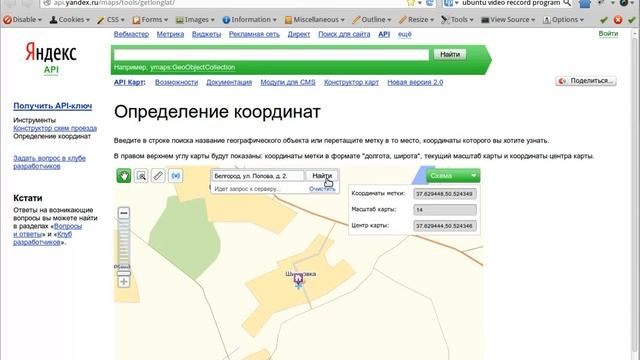The height and width of the screenshot is (360, 640).
Task: Open the Конструктор карт link
Action: (351, 82)
